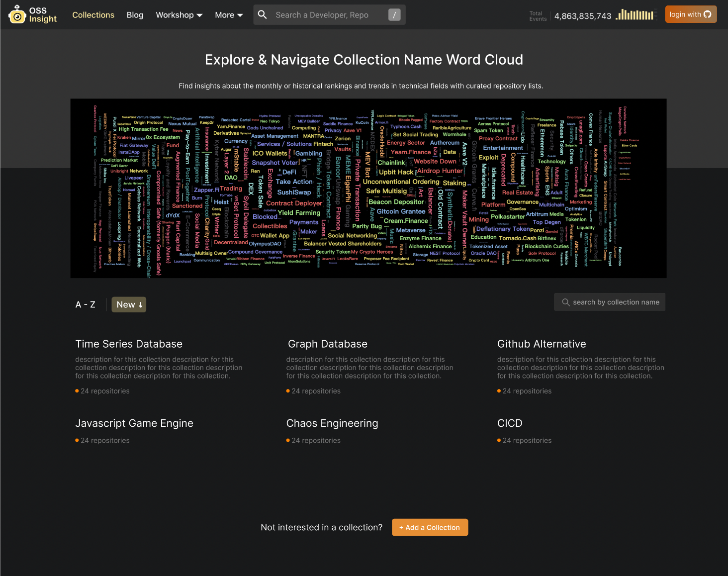Open the Graph Database collection

point(328,344)
